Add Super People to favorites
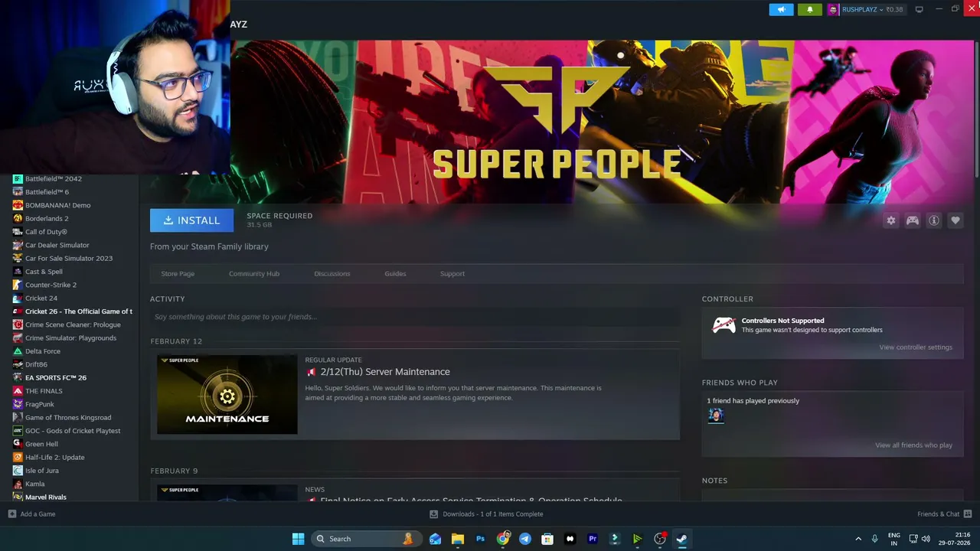Viewport: 980px width, 551px height. (x=955, y=220)
